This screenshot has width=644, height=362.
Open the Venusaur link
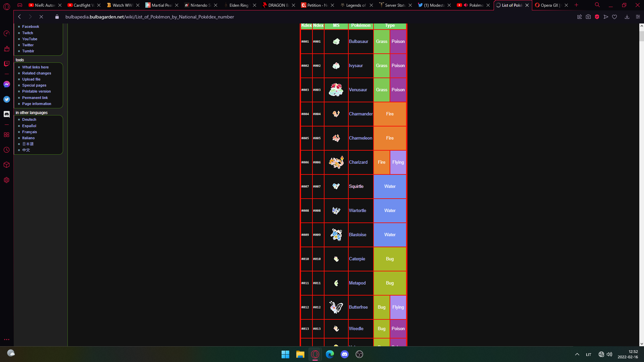[x=358, y=90]
